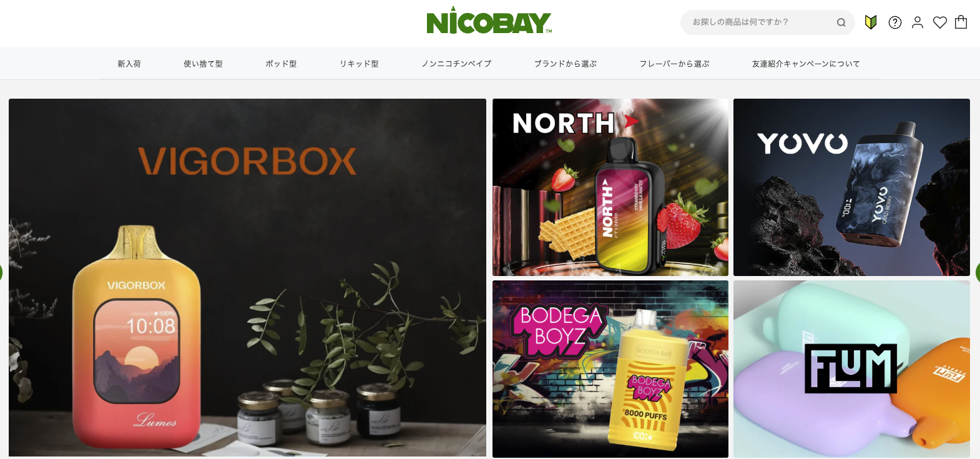Open the 使い捨て型 menu item
This screenshot has width=980, height=459.
pyautogui.click(x=203, y=64)
